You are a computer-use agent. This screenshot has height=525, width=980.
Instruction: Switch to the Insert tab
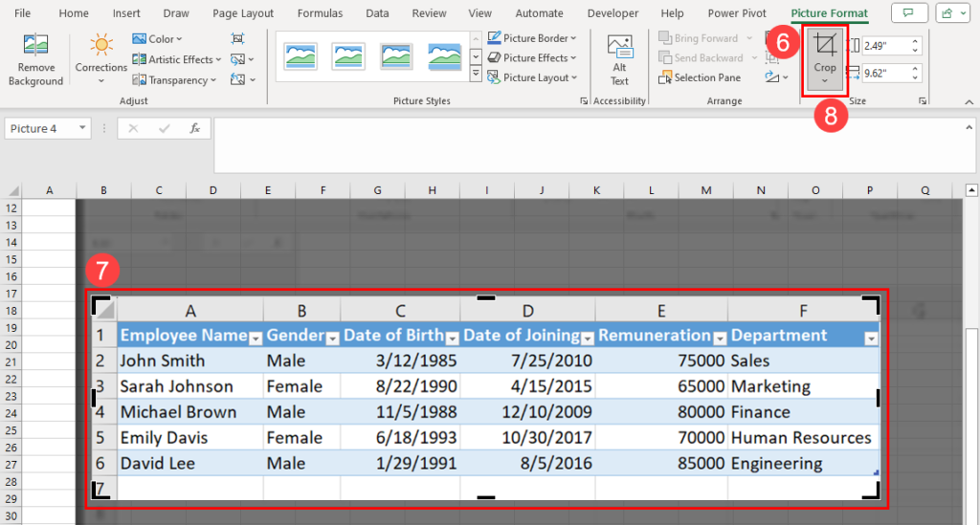click(126, 13)
